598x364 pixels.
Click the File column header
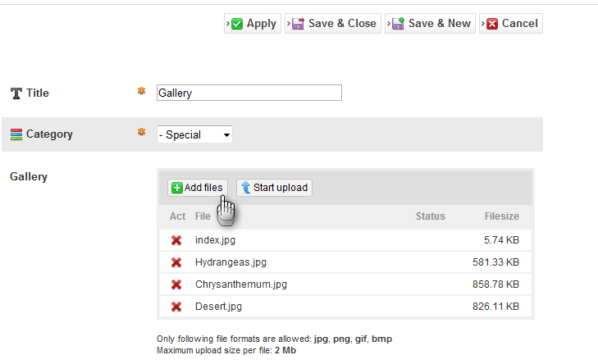pos(203,216)
